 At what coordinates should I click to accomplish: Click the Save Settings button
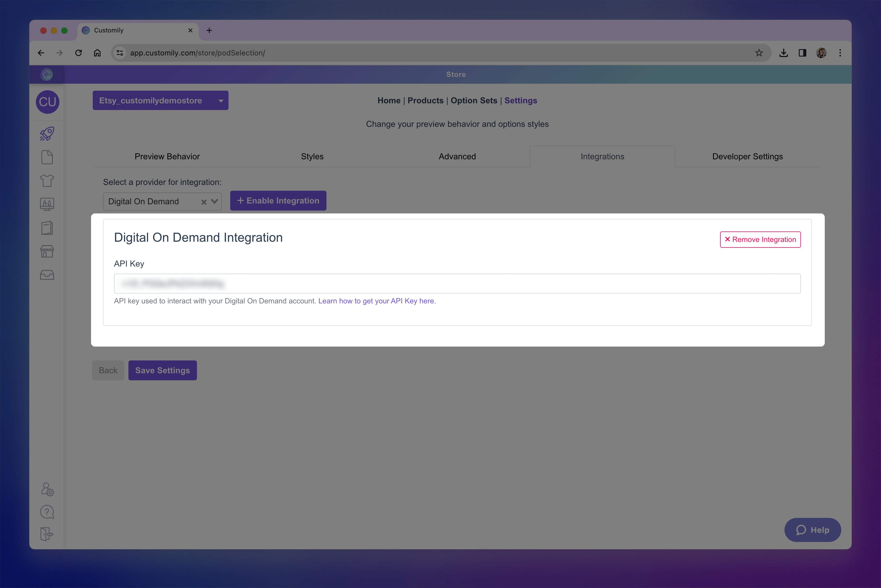[162, 370]
